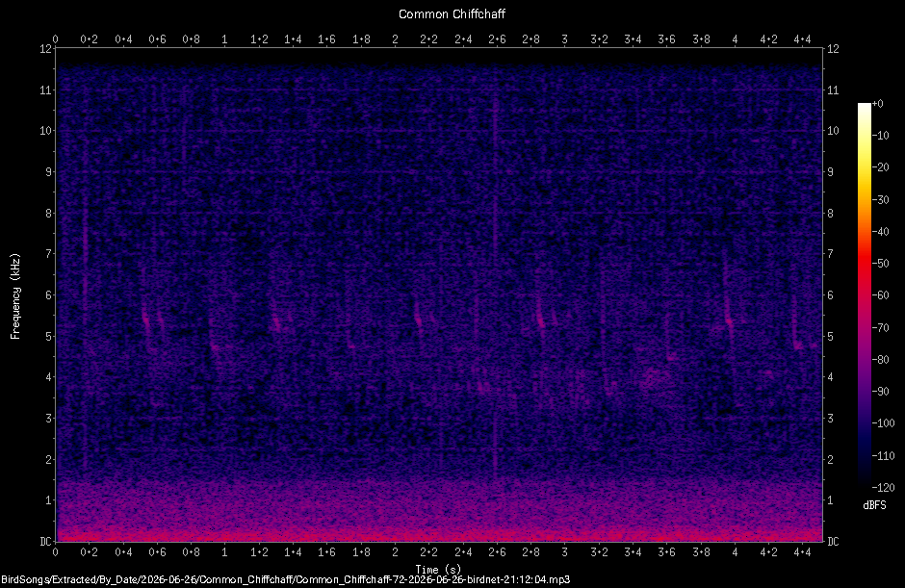
Task: Click '4·4' tick on upper time axis
Action: point(802,39)
